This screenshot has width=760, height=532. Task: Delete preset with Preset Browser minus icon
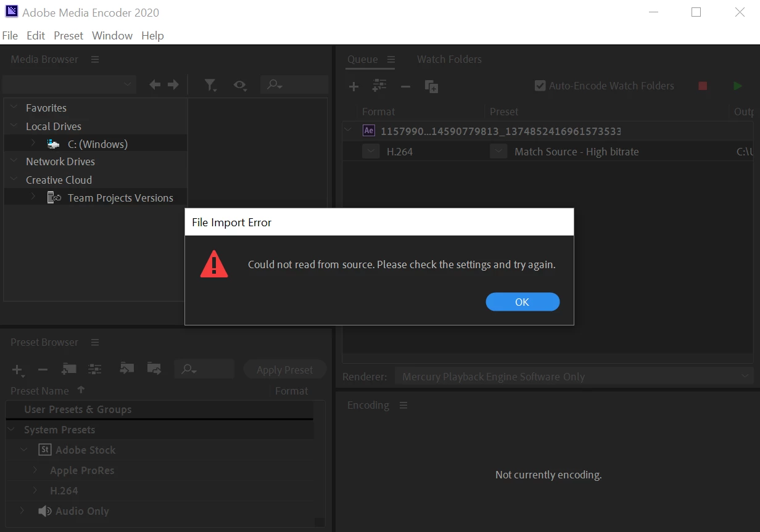click(43, 370)
